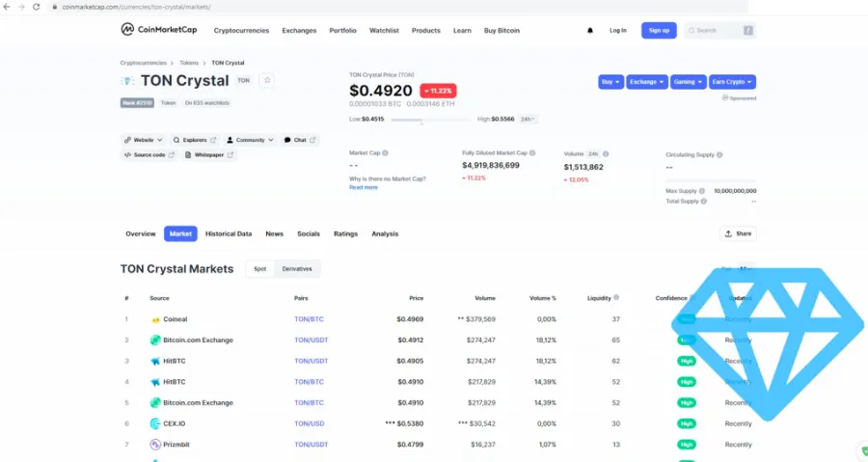Open the Exchange dropdown button
This screenshot has height=462, width=868.
tap(646, 82)
